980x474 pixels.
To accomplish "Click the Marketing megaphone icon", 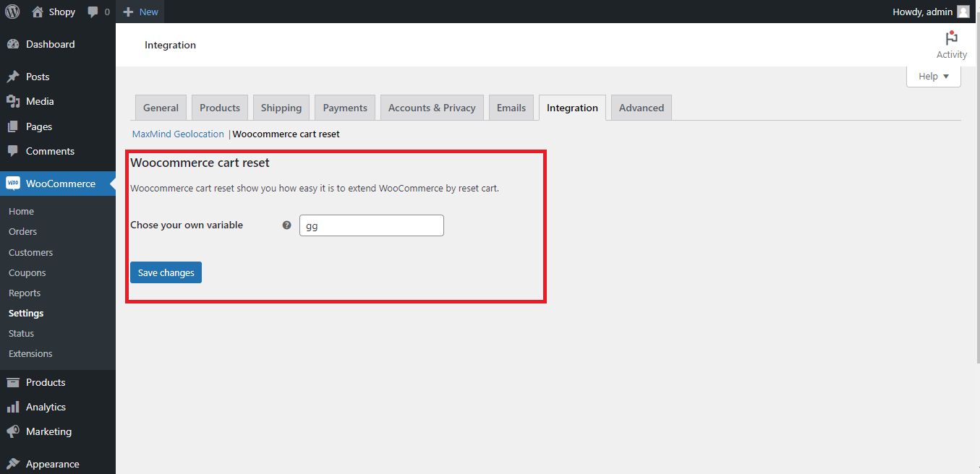I will [x=13, y=431].
